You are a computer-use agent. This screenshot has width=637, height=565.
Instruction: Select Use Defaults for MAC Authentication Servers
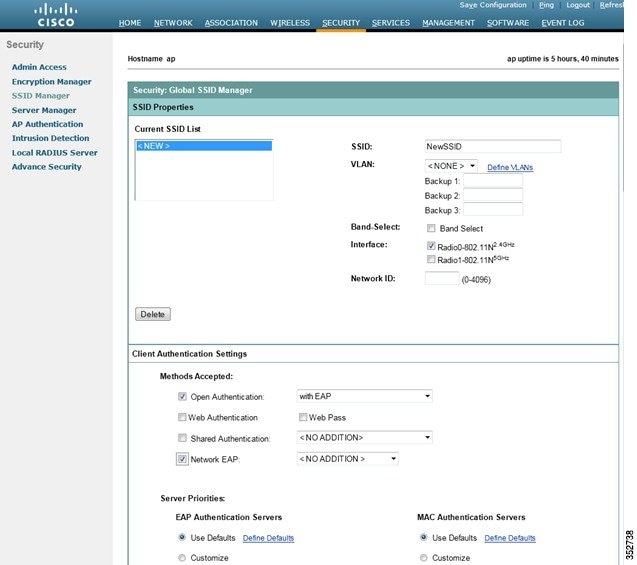point(424,537)
